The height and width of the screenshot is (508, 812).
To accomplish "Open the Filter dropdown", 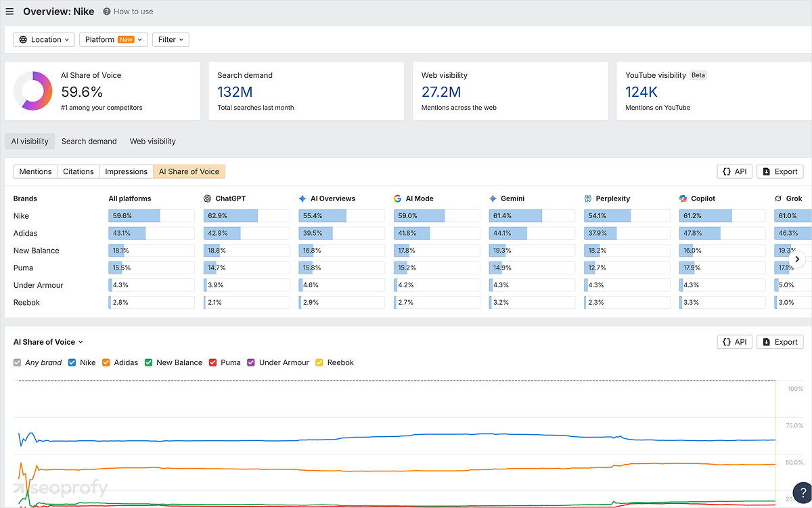I will click(171, 39).
